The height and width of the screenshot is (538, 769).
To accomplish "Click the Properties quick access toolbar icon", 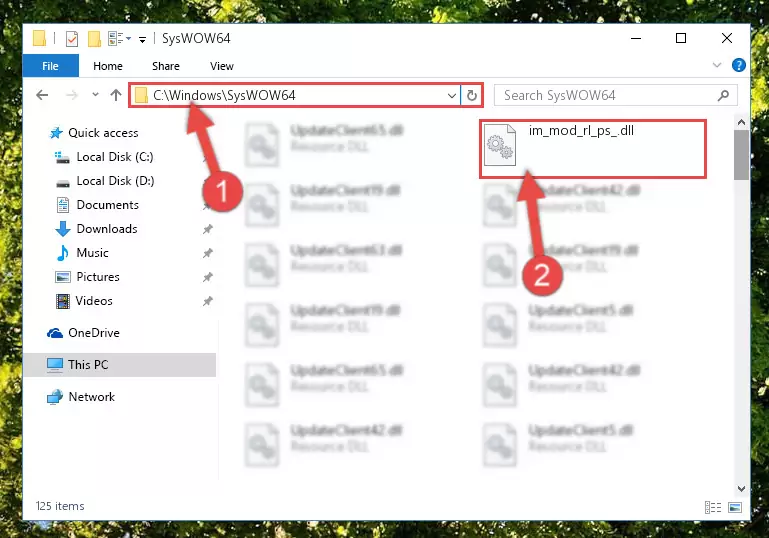I will click(72, 38).
